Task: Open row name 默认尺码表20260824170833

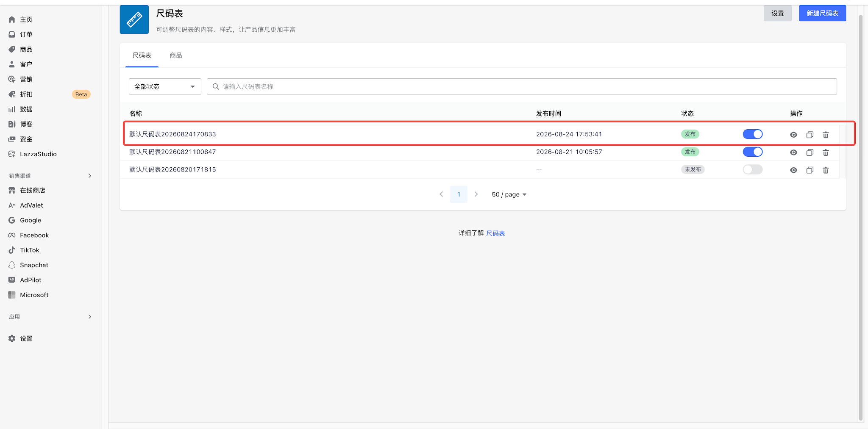Action: click(172, 134)
